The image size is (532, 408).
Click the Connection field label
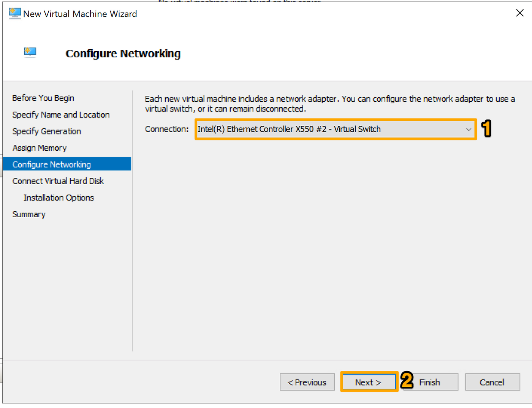click(166, 129)
